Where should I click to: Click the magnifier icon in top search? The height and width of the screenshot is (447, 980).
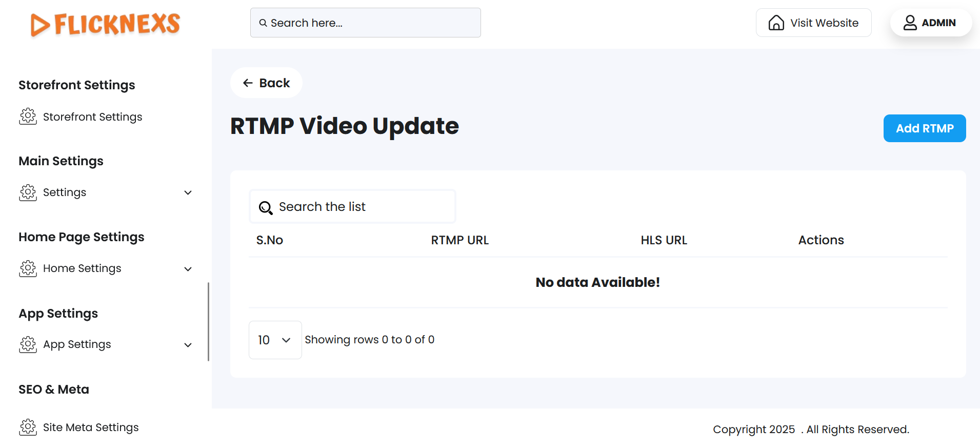(x=263, y=23)
